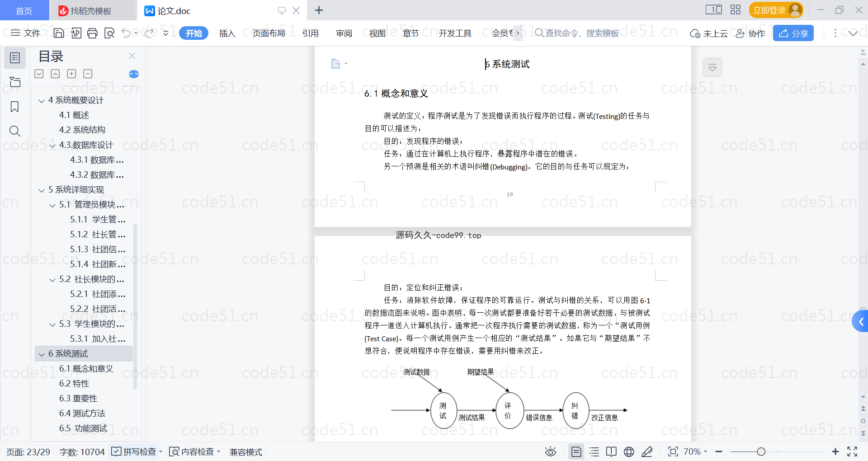Open the chapter navigation sidebar icon
Screen dimensions: 868x461
[15, 82]
